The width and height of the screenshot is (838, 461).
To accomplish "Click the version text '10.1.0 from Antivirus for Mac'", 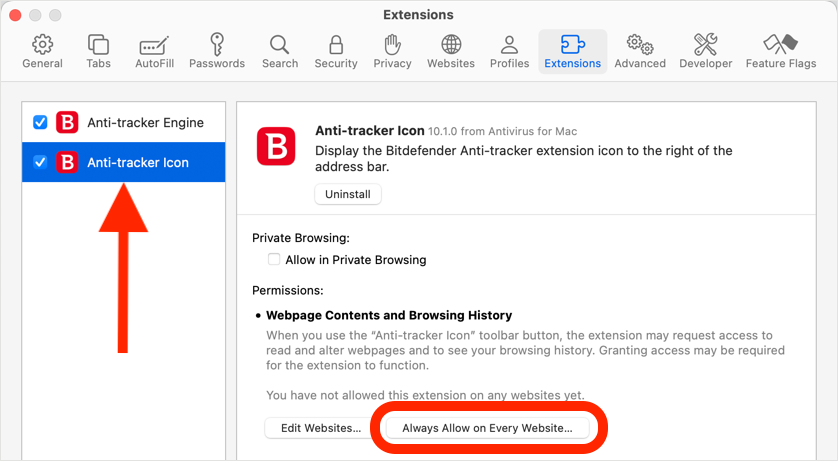I will (x=502, y=131).
